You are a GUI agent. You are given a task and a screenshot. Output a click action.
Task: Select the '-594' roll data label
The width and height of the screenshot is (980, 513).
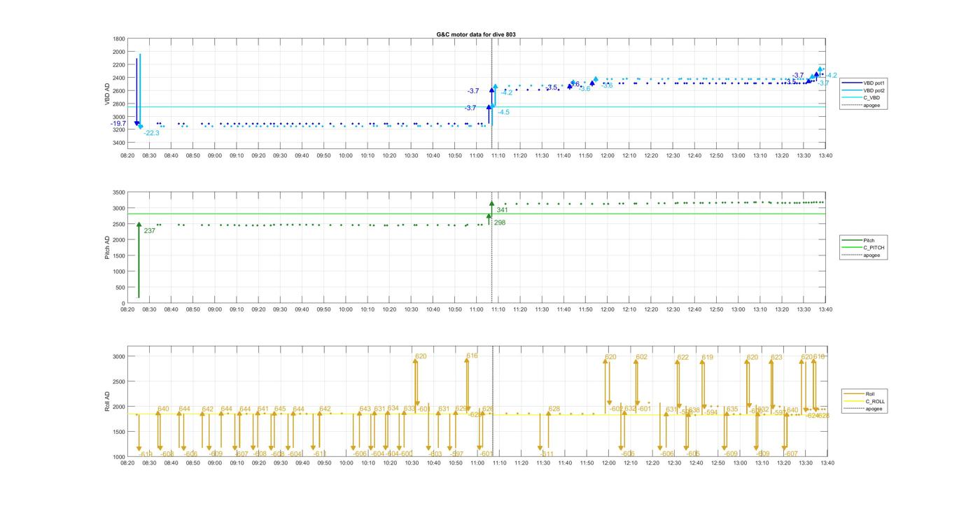click(710, 413)
